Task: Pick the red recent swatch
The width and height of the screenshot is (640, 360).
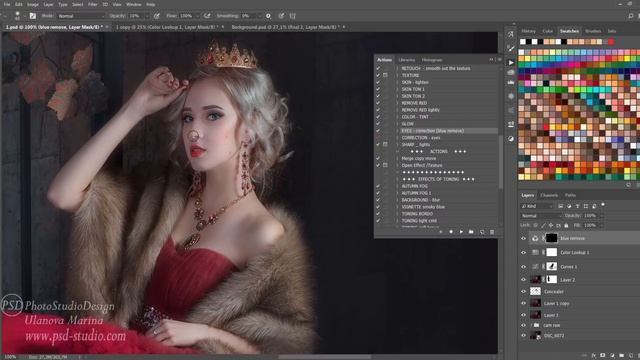Action: 611,42
